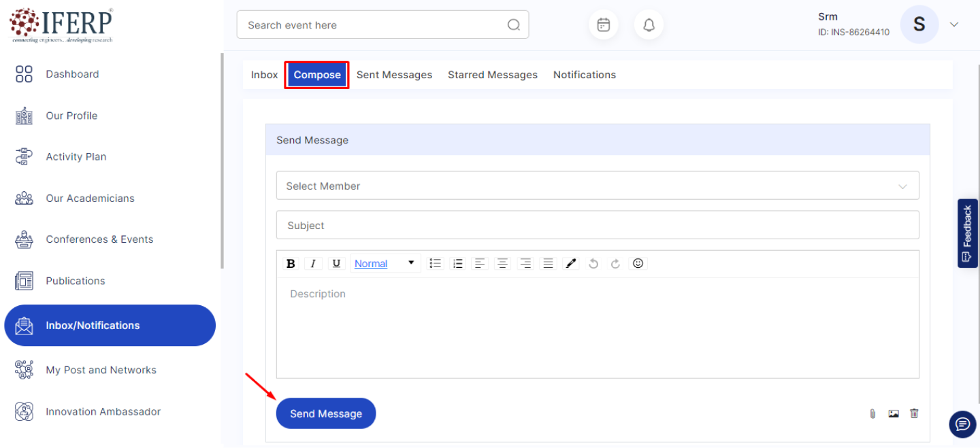Click the trash delete icon
This screenshot has width=980, height=448.
pyautogui.click(x=914, y=413)
